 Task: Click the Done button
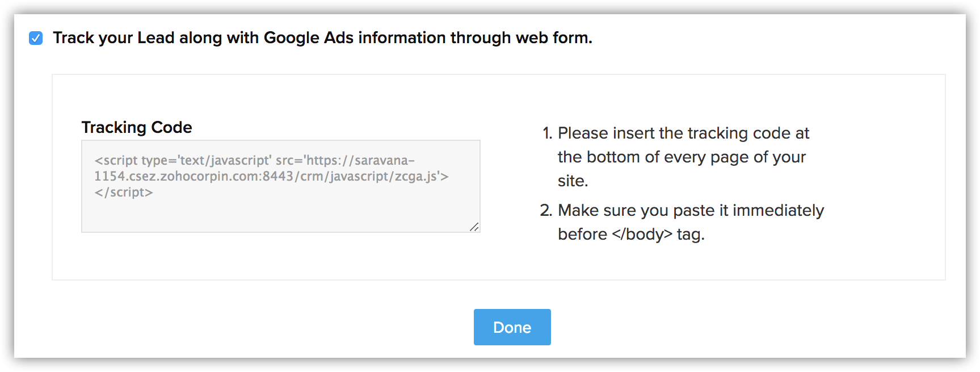pos(512,327)
